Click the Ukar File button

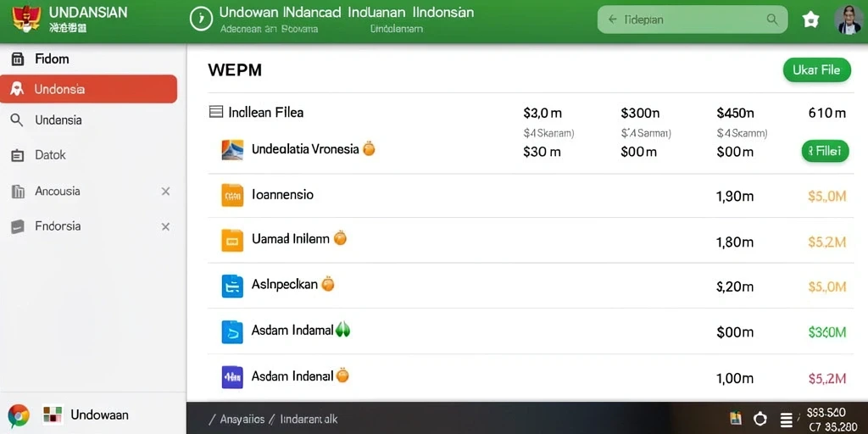click(816, 70)
